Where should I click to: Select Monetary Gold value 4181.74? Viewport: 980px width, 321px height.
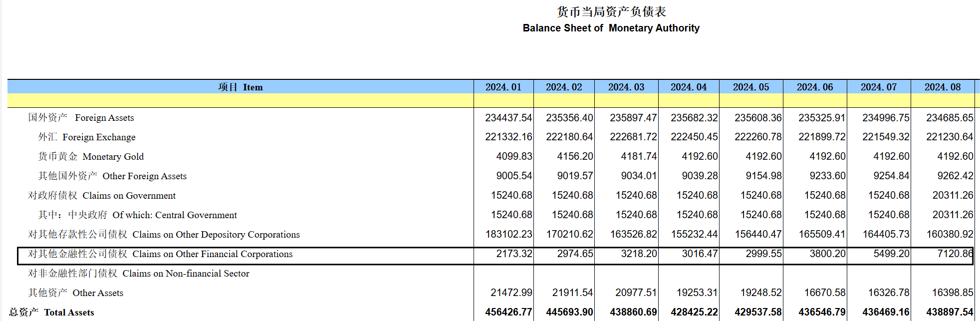coord(639,156)
